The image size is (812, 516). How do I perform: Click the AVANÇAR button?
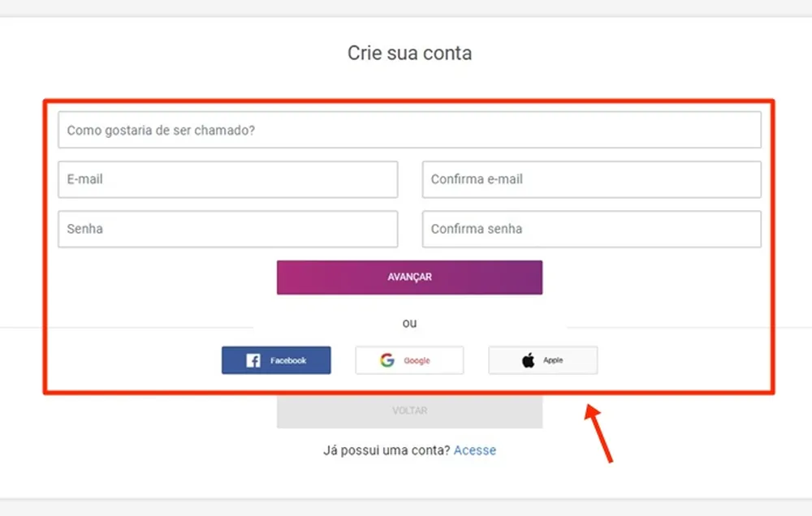(409, 277)
